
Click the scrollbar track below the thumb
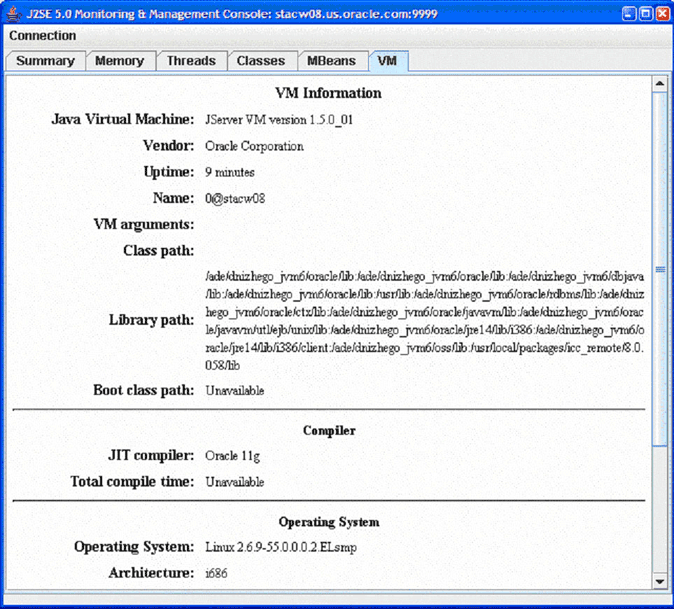[x=660, y=510]
